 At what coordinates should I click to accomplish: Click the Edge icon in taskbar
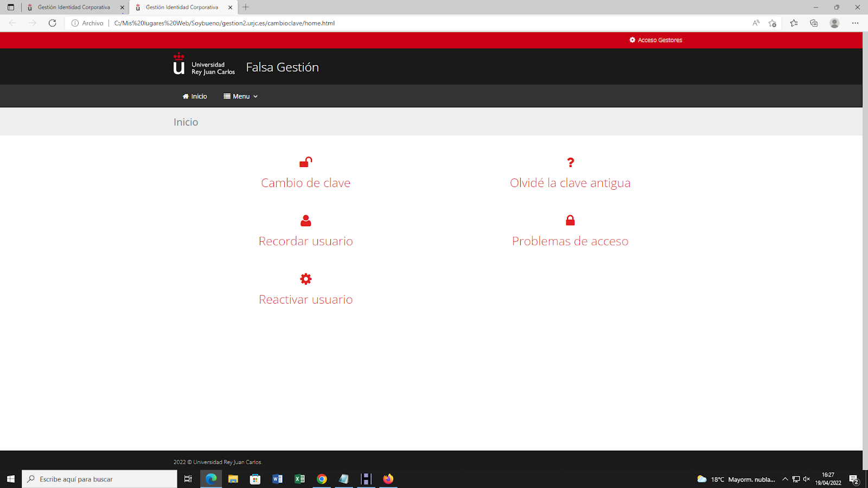pyautogui.click(x=211, y=479)
